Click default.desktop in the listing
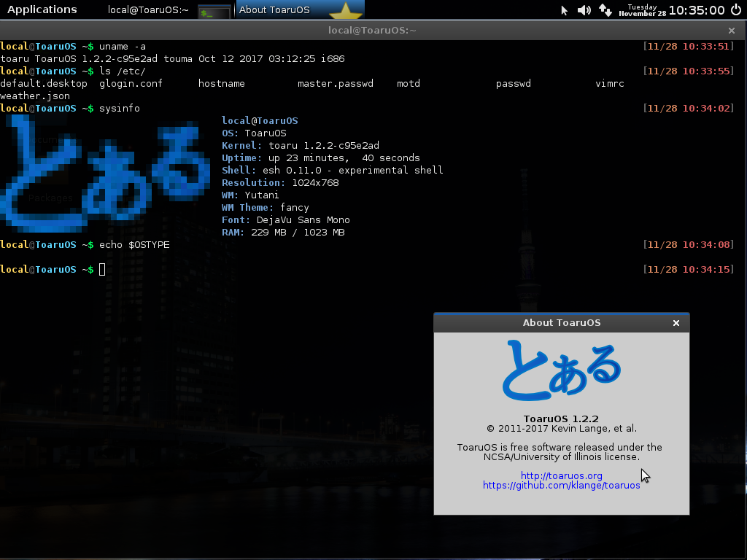747x560 pixels. (44, 84)
